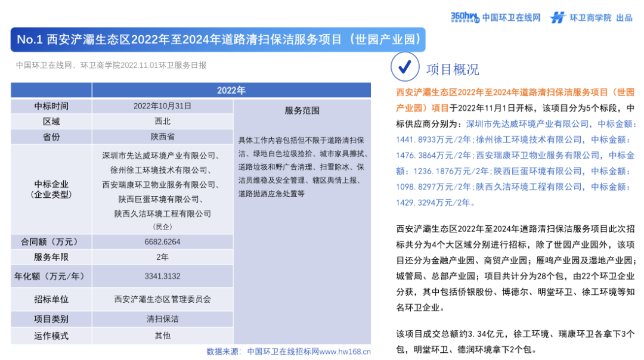Click the 西北 cell

click(162, 122)
